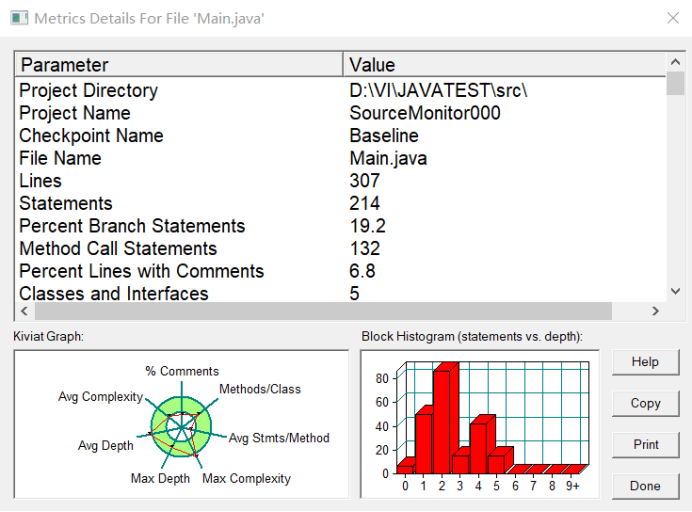Click the horizontal scrollbar thumb
Screen dimensions: 692x512
[x=323, y=311]
